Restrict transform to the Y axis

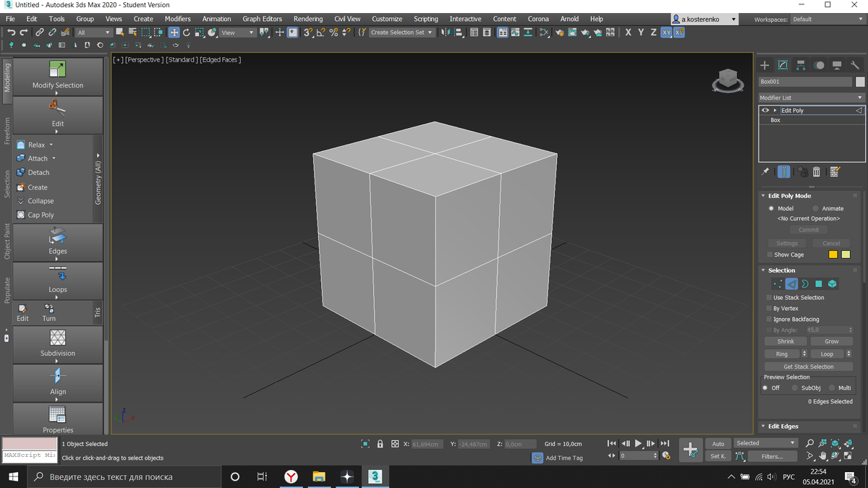tap(641, 33)
